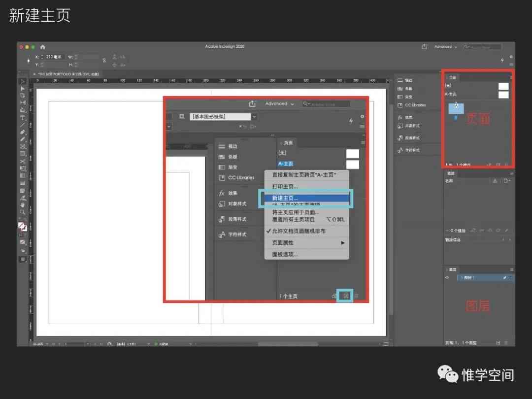The width and height of the screenshot is (532, 399).
Task: Open 对象样式 panel in the enlarged inset
Action: (233, 204)
